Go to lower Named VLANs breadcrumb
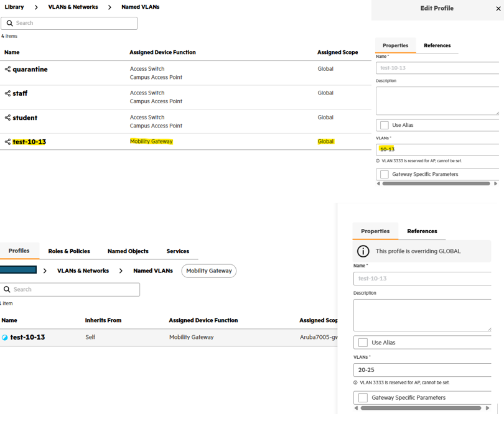 click(x=153, y=271)
